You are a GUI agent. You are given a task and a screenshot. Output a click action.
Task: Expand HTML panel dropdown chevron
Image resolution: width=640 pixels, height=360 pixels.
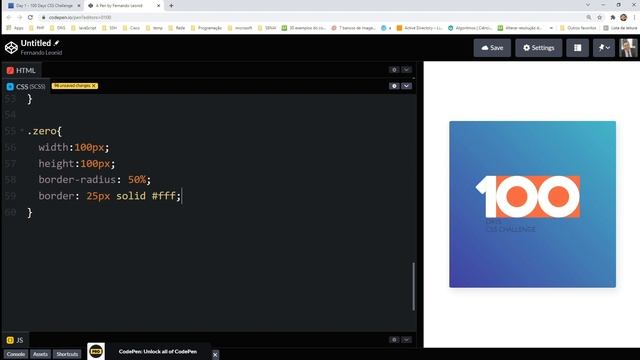[x=406, y=70]
